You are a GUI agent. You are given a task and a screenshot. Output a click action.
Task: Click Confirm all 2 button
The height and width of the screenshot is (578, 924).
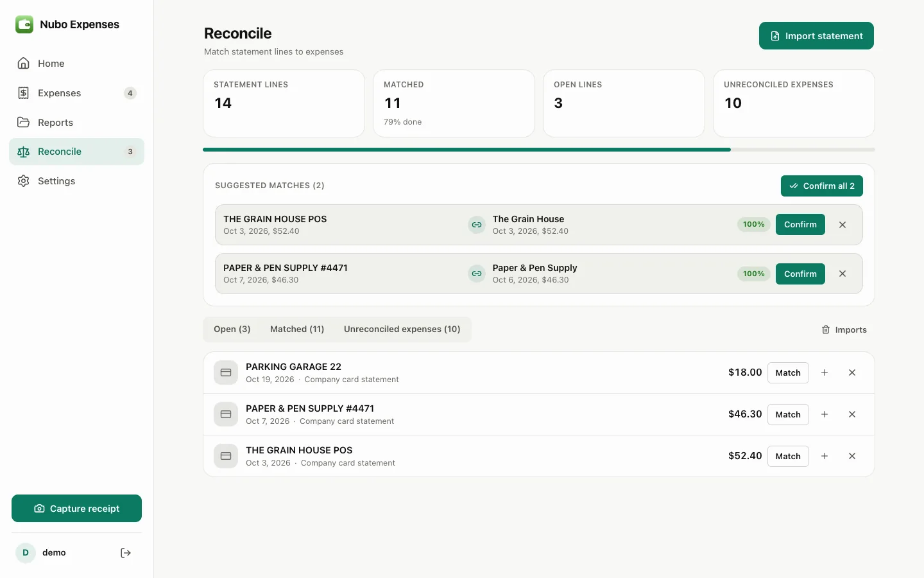[x=822, y=186]
